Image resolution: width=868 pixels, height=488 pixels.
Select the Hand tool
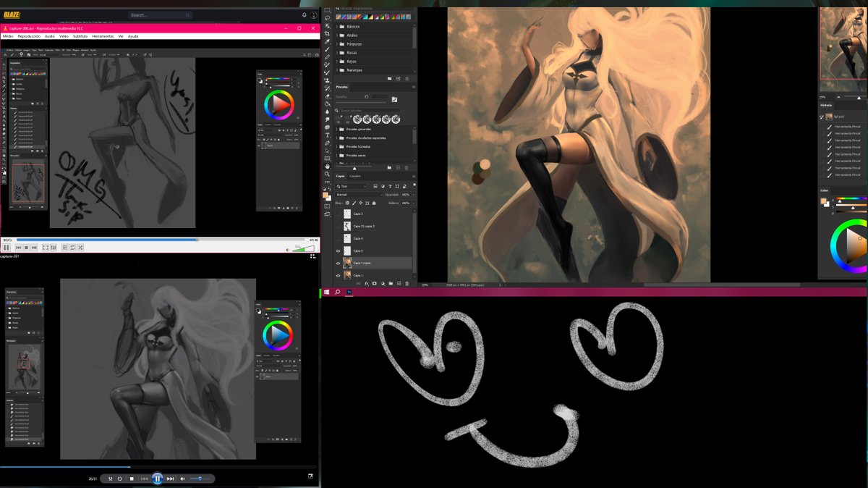point(327,166)
